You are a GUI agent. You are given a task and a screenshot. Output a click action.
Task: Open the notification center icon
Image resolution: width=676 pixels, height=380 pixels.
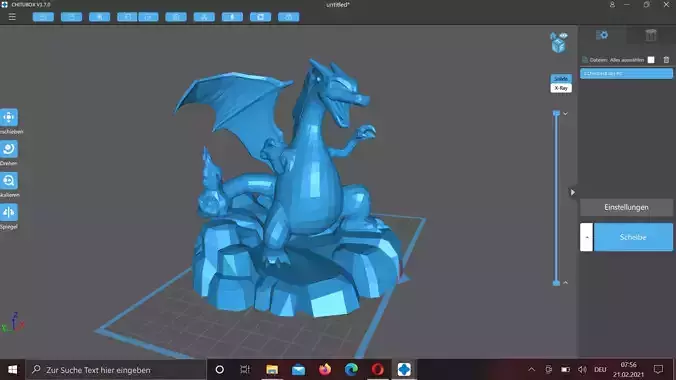[x=658, y=370]
